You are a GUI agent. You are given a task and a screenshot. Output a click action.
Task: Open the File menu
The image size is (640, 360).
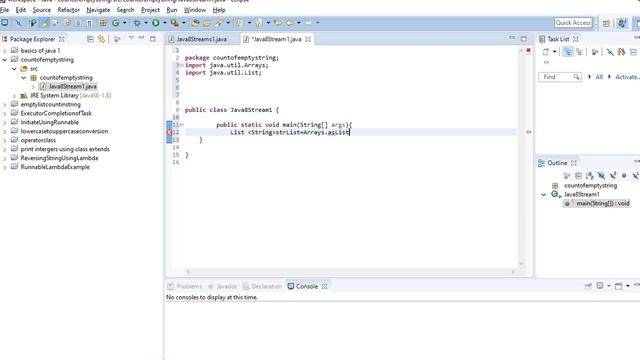coord(4,10)
